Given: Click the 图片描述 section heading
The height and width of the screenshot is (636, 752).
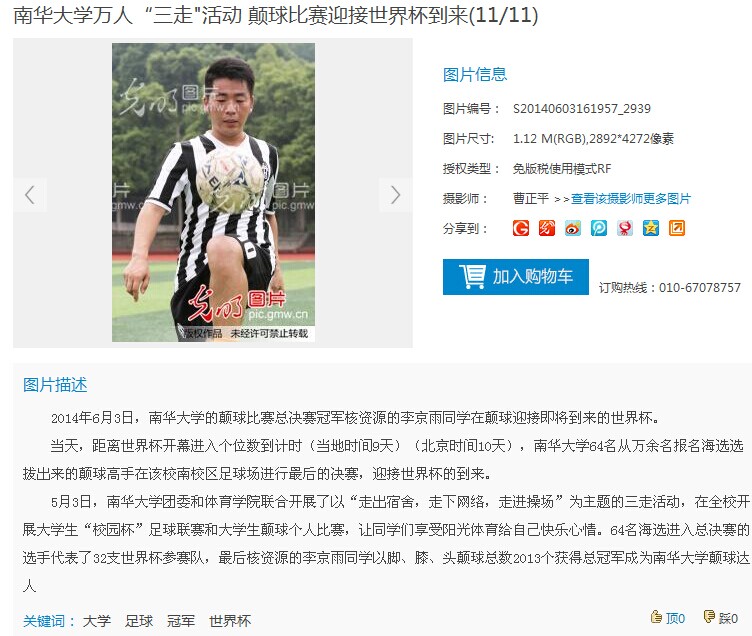Looking at the screenshot, I should pyautogui.click(x=55, y=385).
